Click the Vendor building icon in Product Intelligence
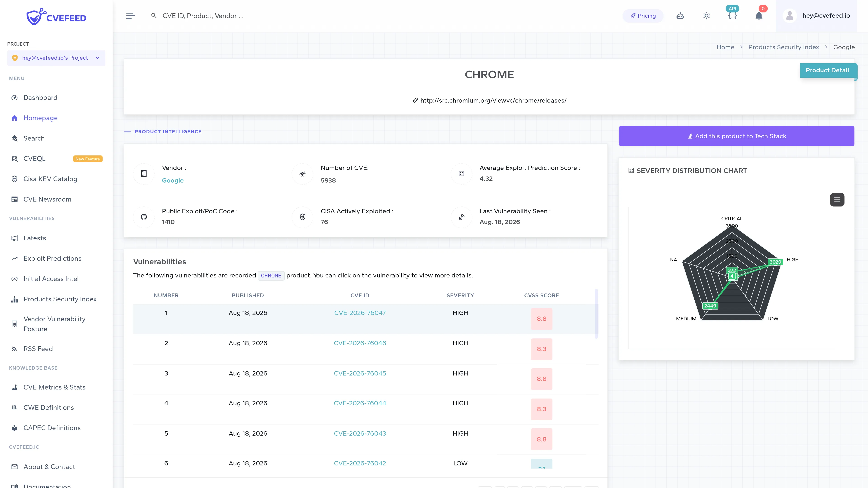Image resolution: width=868 pixels, height=488 pixels. click(x=144, y=174)
